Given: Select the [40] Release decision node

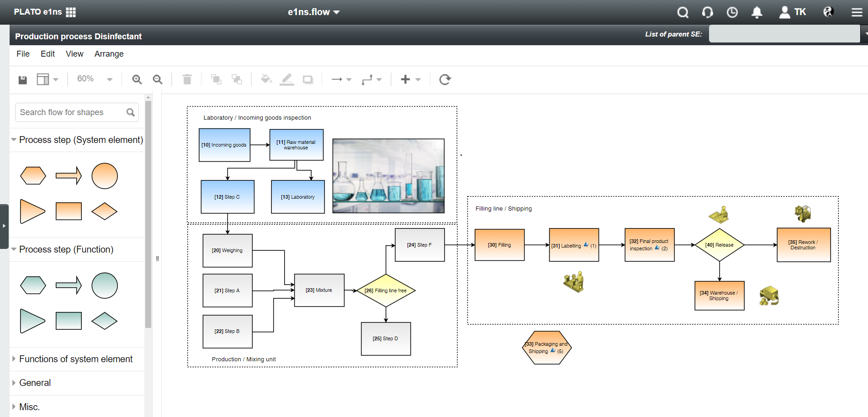Looking at the screenshot, I should coord(719,245).
